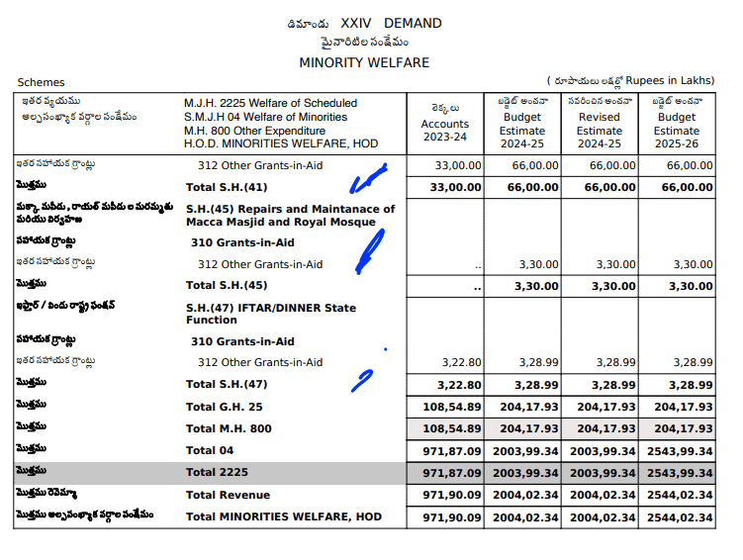Select the S.H.(47) IFTAR/DINNER State Function heading

(x=271, y=314)
